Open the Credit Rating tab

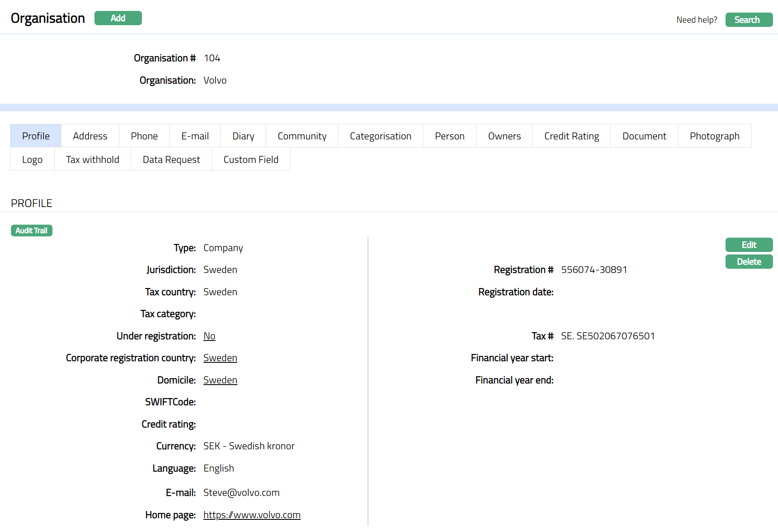pos(571,136)
